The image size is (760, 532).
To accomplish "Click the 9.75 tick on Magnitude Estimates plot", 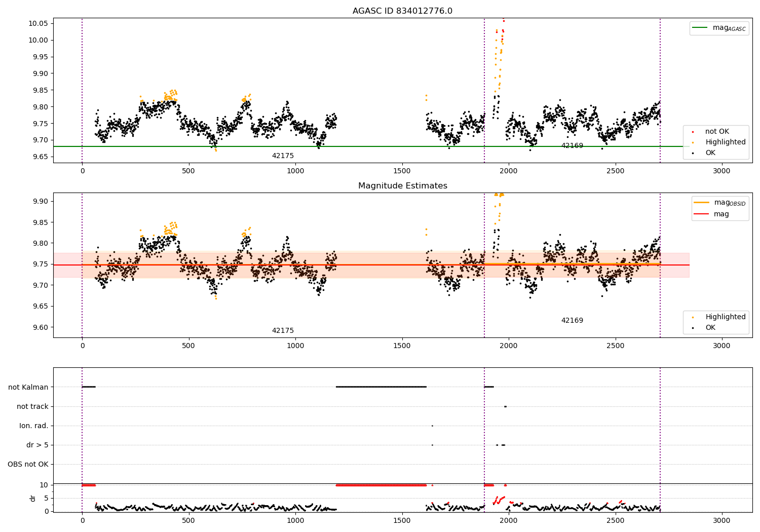I will (x=40, y=264).
